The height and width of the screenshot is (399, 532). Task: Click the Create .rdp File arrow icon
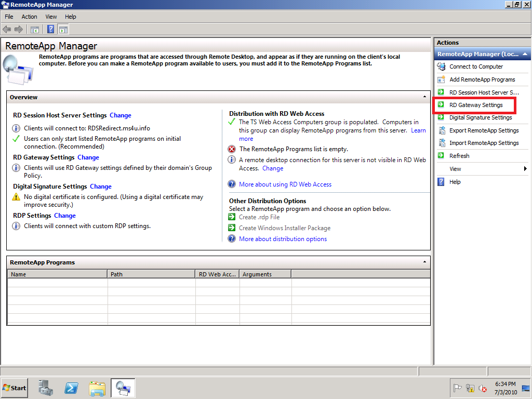click(232, 217)
